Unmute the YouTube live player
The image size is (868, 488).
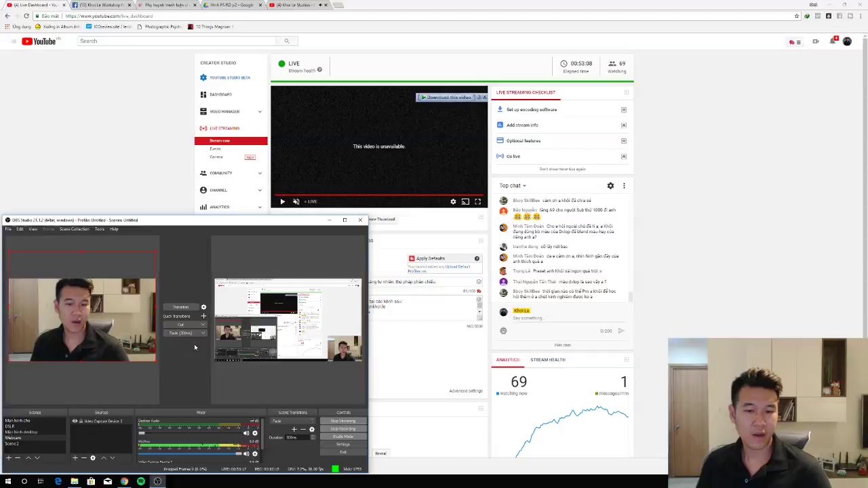296,201
